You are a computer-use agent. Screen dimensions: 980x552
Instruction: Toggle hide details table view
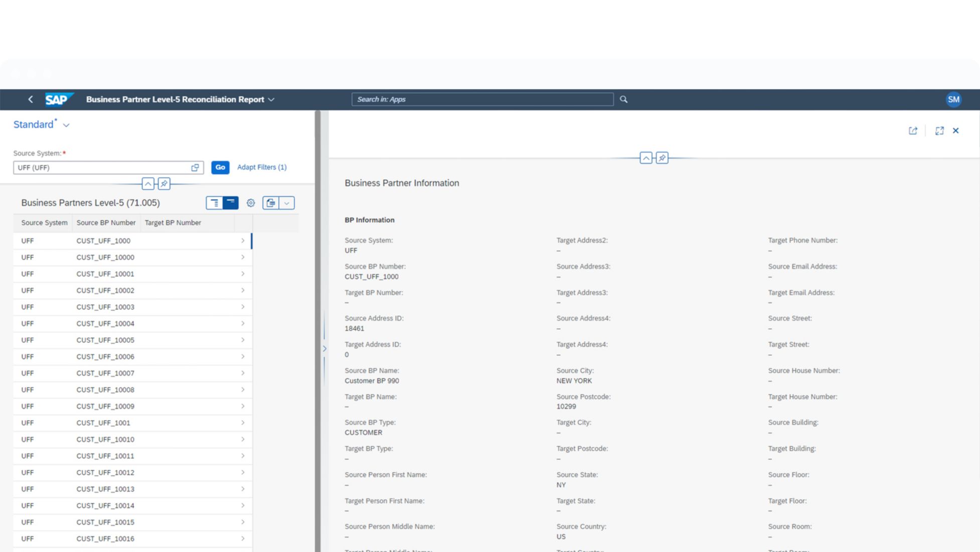click(231, 203)
